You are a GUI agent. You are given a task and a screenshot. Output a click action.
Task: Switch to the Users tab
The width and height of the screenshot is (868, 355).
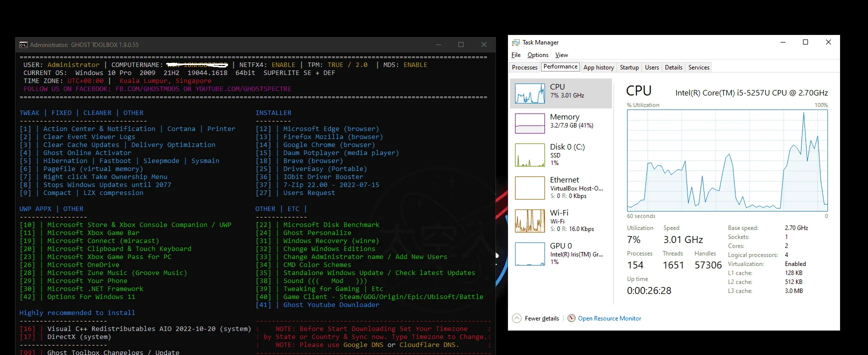[652, 67]
